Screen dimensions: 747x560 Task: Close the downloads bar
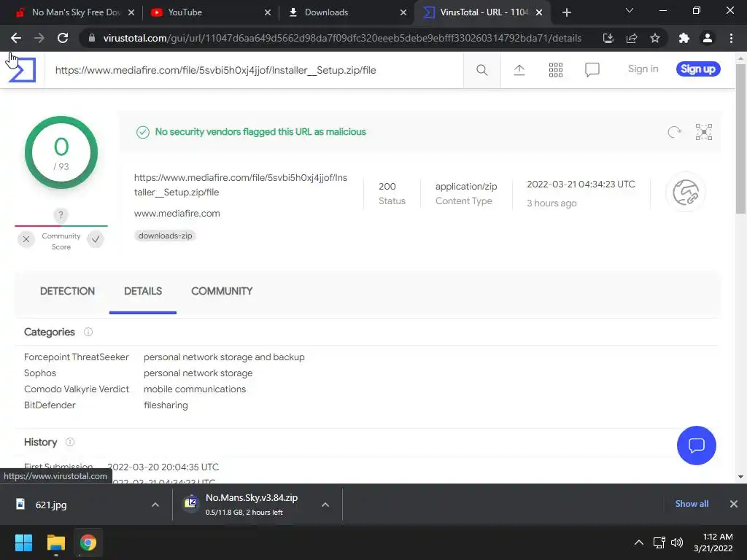(x=734, y=504)
